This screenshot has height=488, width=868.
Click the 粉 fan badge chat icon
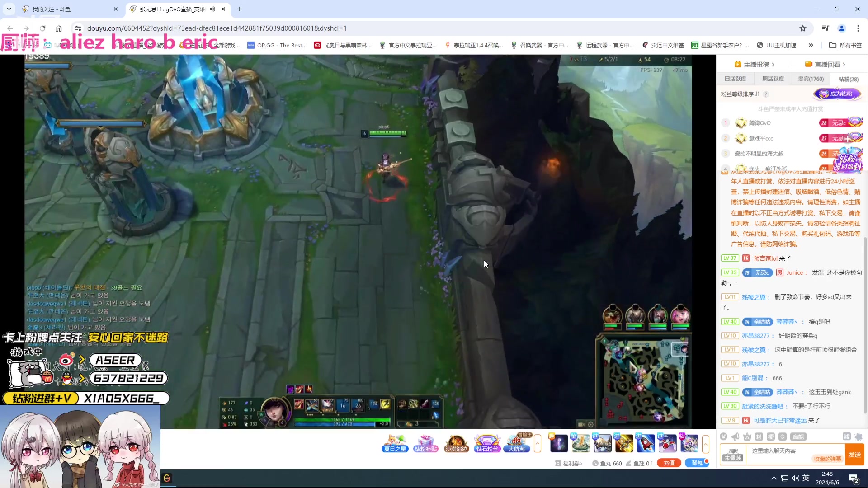tap(759, 436)
